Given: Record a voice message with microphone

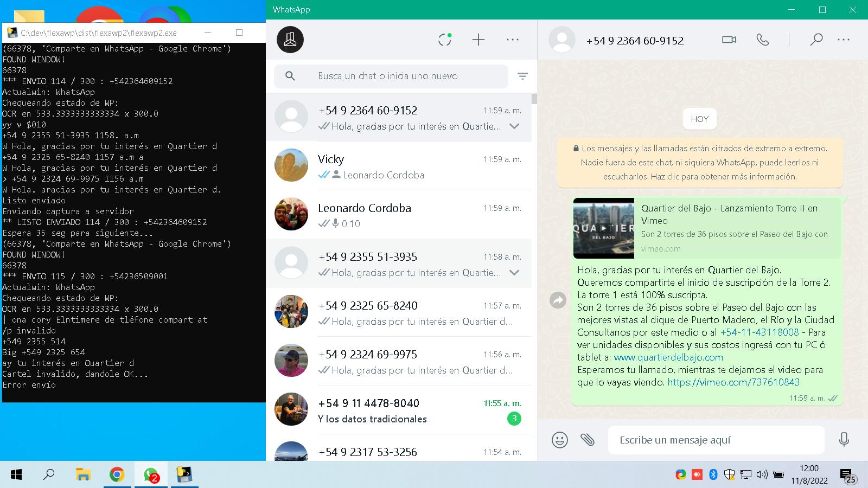Looking at the screenshot, I should point(844,439).
